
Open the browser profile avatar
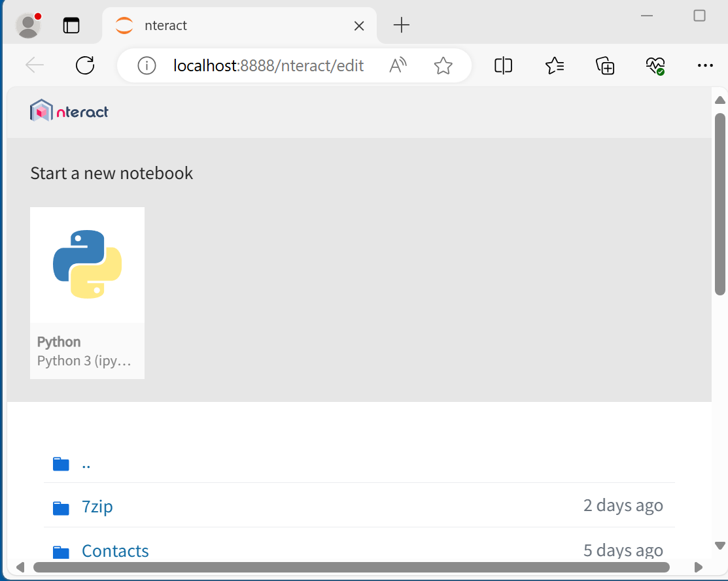28,25
